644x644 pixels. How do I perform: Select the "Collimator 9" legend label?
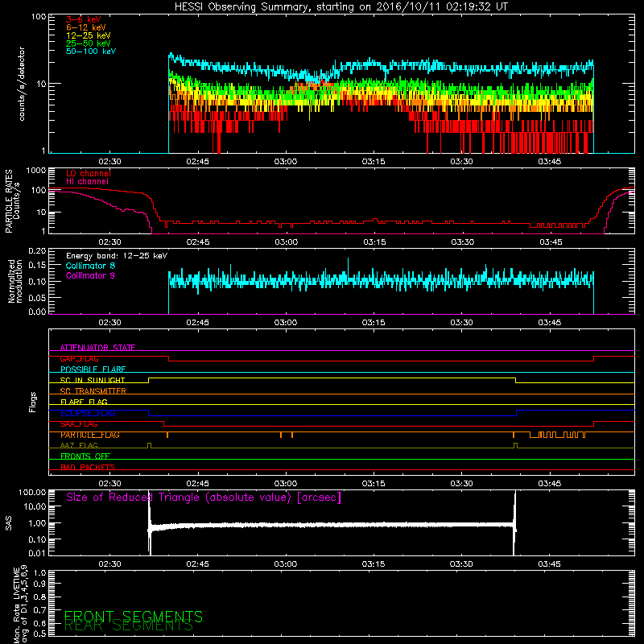[x=90, y=275]
